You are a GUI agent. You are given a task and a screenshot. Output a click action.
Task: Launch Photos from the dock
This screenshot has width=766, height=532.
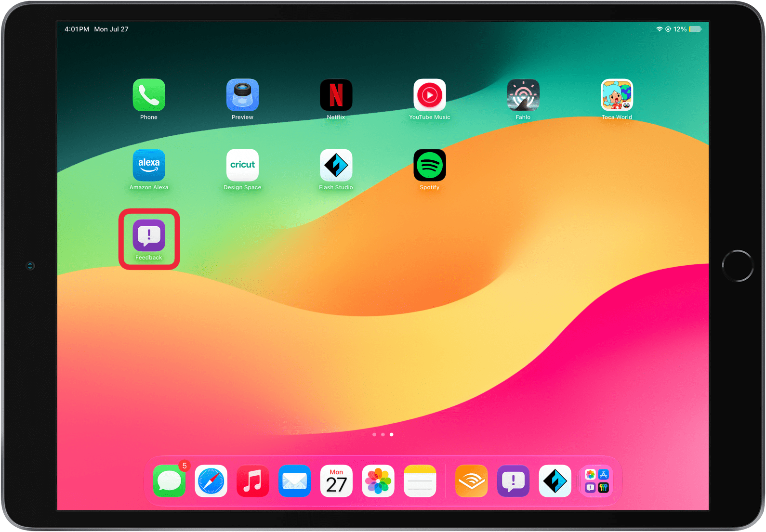378,481
